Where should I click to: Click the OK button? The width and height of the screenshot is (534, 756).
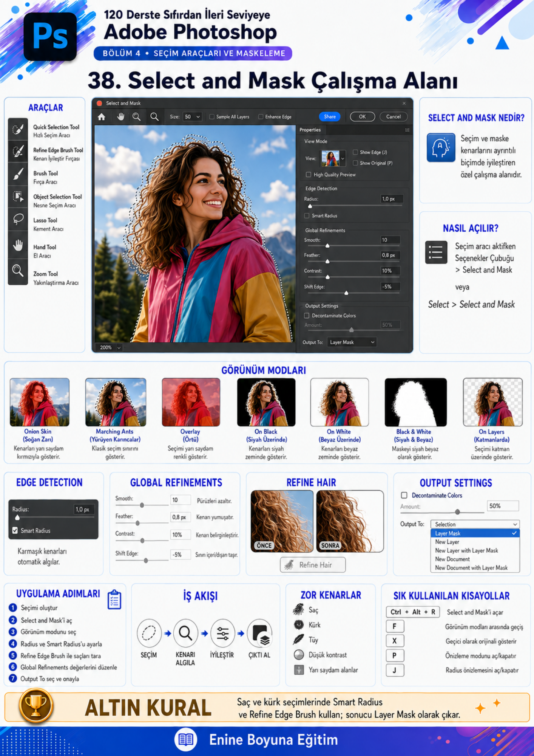click(x=362, y=117)
